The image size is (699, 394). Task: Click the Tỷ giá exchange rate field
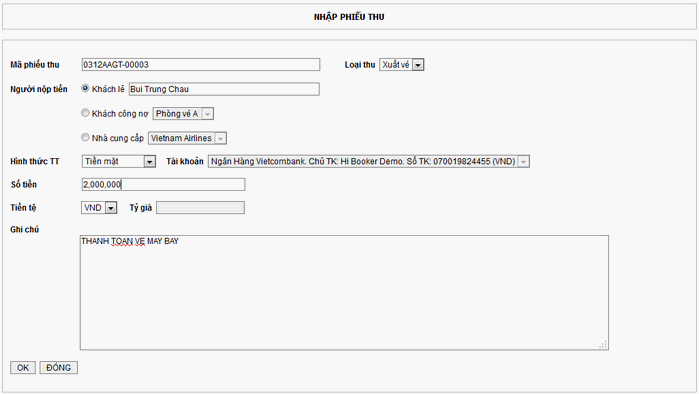[x=200, y=208]
